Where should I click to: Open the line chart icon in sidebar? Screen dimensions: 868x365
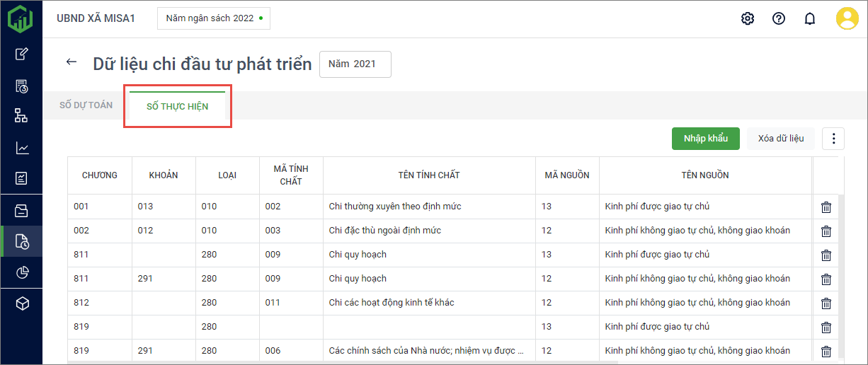click(x=22, y=148)
